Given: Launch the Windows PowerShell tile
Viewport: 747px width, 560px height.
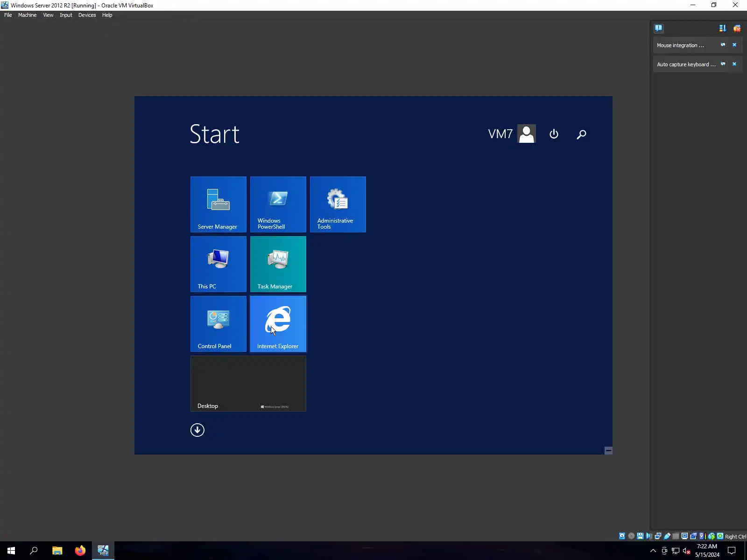Looking at the screenshot, I should coord(278,204).
